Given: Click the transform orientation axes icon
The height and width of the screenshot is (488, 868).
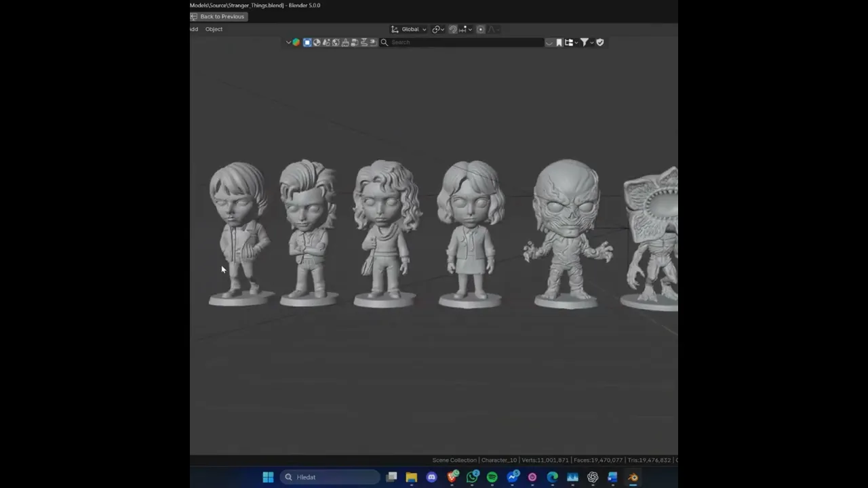Looking at the screenshot, I should (x=395, y=29).
